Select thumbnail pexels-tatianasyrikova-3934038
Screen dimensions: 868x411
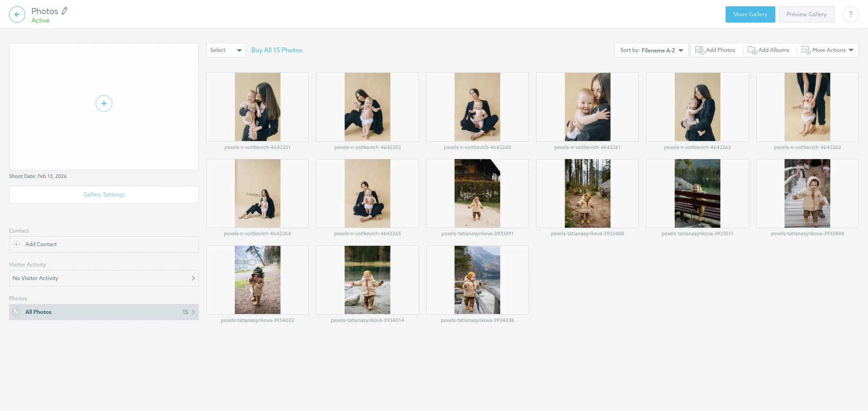click(477, 280)
